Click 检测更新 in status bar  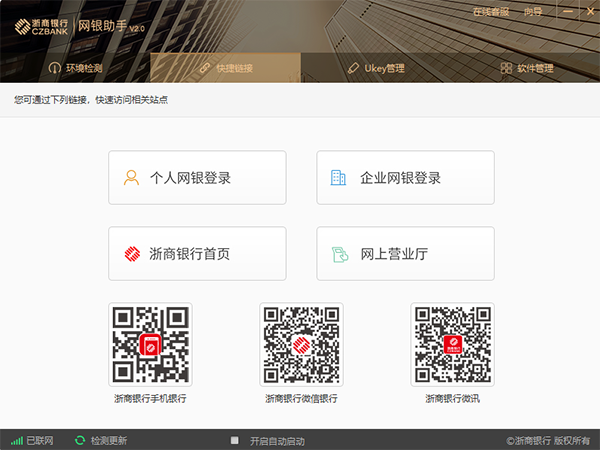click(109, 441)
